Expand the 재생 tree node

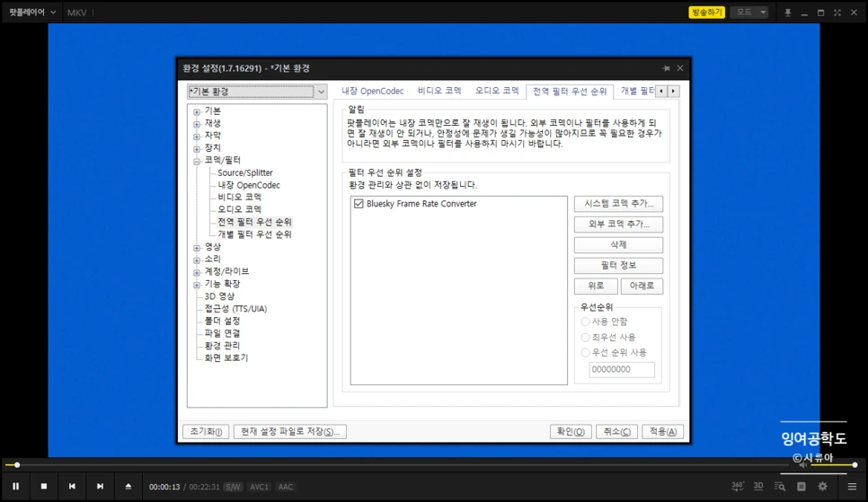[x=197, y=124]
